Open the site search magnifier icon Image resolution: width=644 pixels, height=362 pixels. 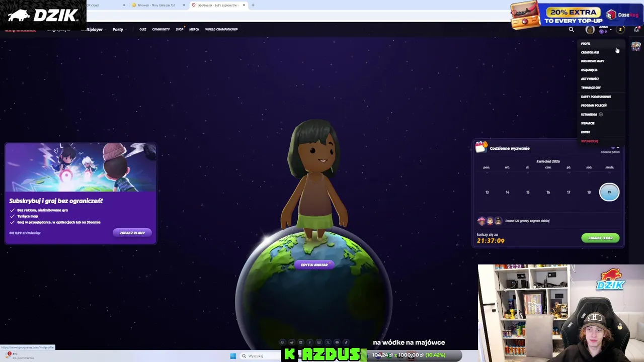572,30
